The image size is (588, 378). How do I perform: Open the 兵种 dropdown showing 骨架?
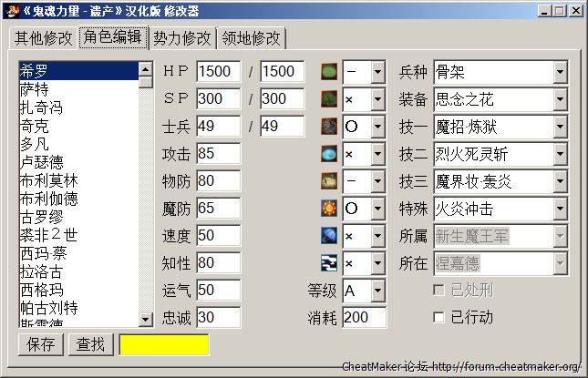click(560, 72)
